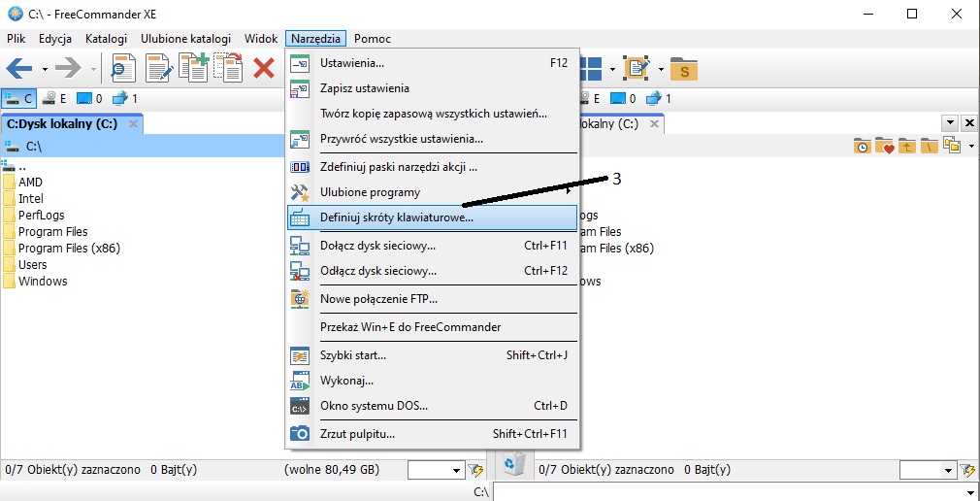Open the right panel tab list dropdown
Image resolution: width=980 pixels, height=501 pixels.
951,122
